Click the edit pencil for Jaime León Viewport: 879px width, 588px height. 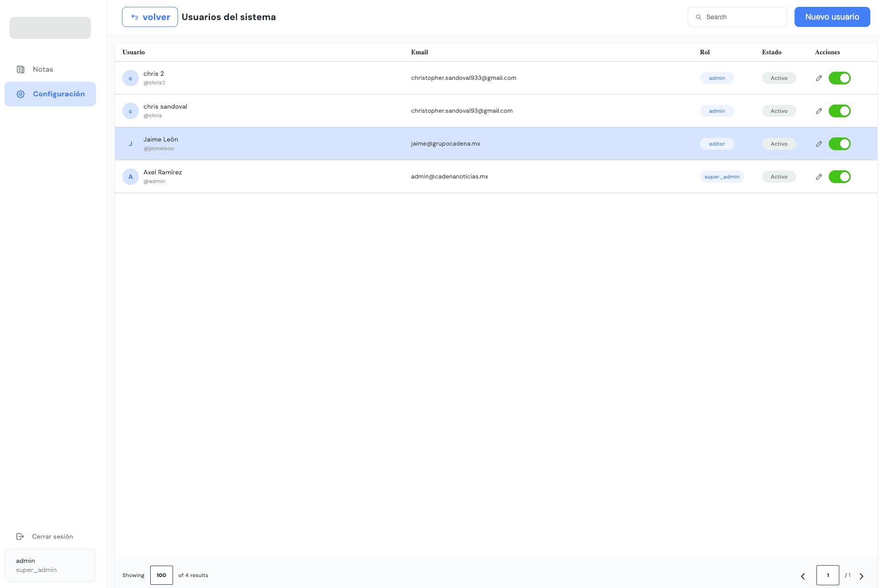tap(819, 144)
